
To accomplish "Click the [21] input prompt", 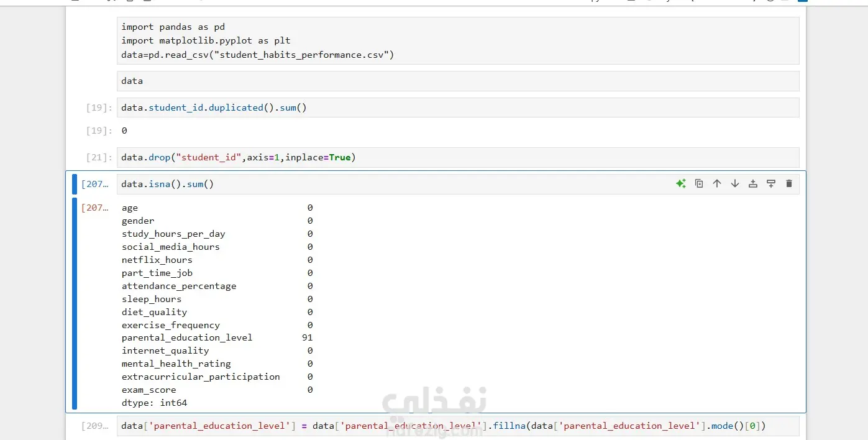I will 99,157.
